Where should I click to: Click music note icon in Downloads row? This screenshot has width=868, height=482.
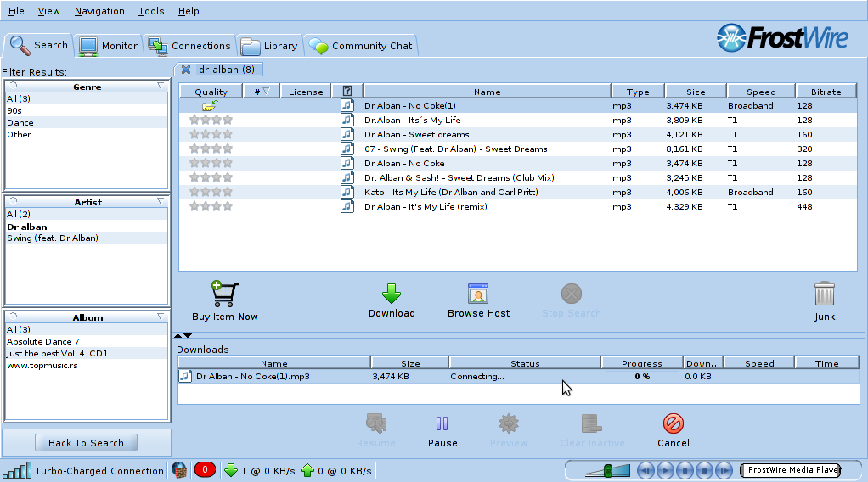tap(185, 376)
